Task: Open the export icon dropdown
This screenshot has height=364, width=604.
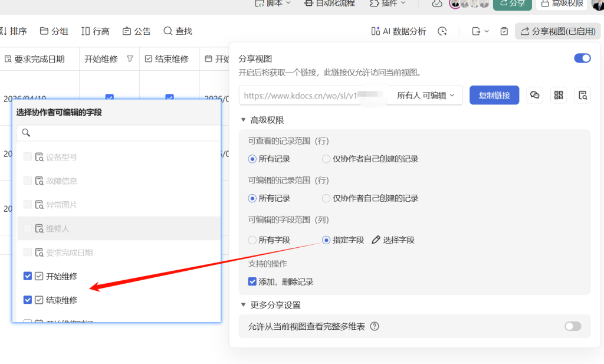Action: [480, 31]
